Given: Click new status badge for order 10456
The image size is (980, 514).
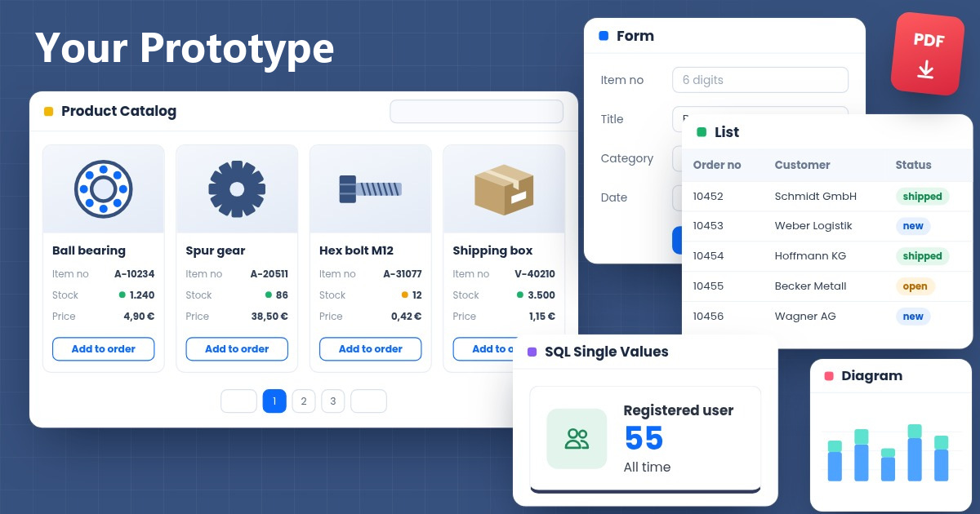Looking at the screenshot, I should [x=913, y=317].
